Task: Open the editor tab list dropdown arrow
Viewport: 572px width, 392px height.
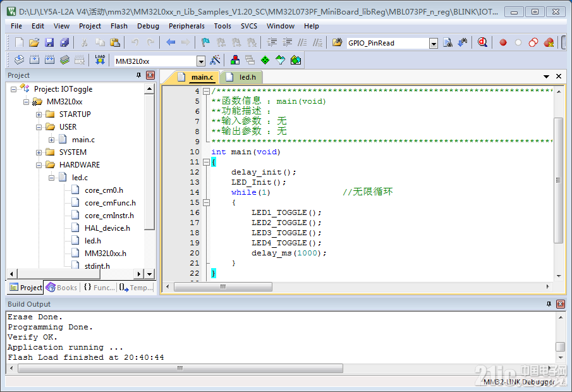Action: (546, 77)
